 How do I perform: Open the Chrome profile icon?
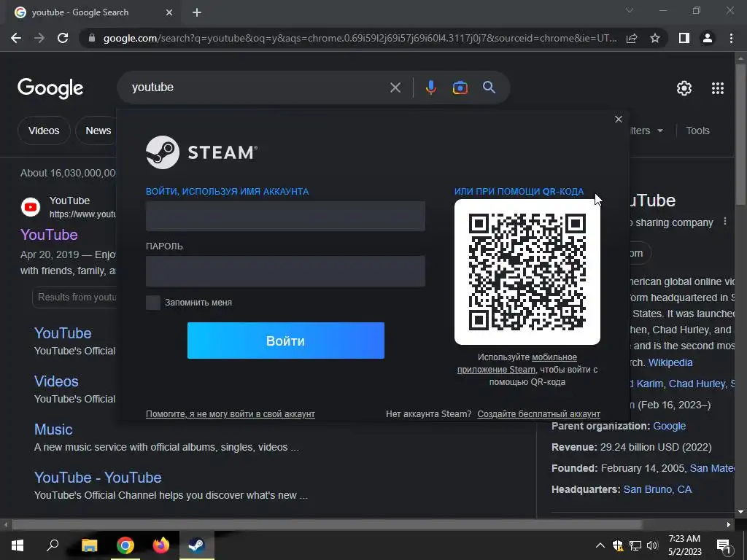pyautogui.click(x=708, y=38)
